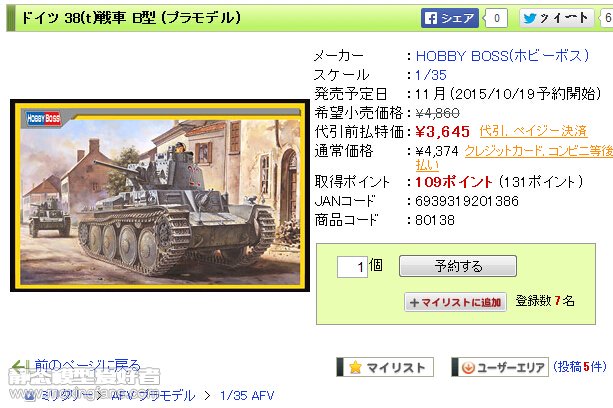This screenshot has height=408, width=613.
Task: Add item via +マイリストに追加 button
Action: [x=455, y=302]
